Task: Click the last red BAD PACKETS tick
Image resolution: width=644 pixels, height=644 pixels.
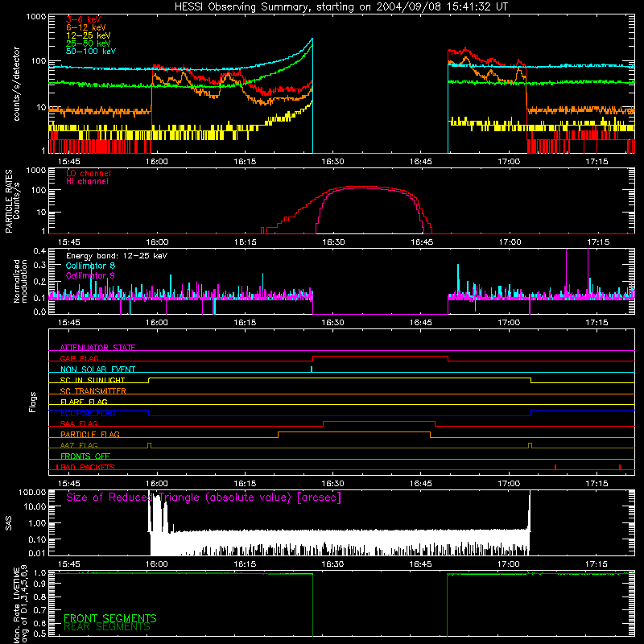Action: [x=620, y=467]
